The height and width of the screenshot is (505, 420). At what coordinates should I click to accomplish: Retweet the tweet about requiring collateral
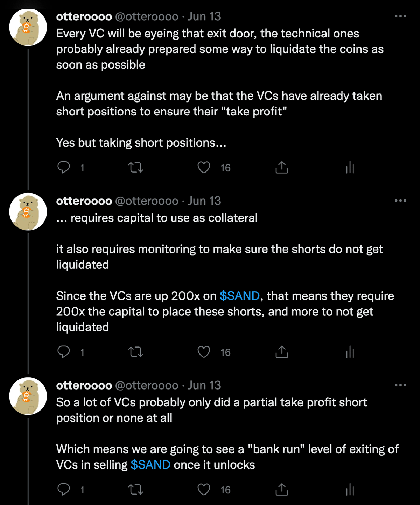click(136, 352)
